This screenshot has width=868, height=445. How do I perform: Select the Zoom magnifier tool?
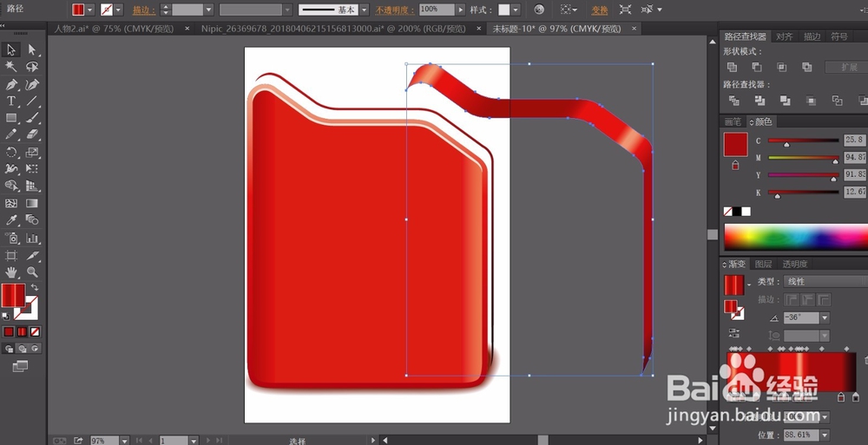click(32, 272)
